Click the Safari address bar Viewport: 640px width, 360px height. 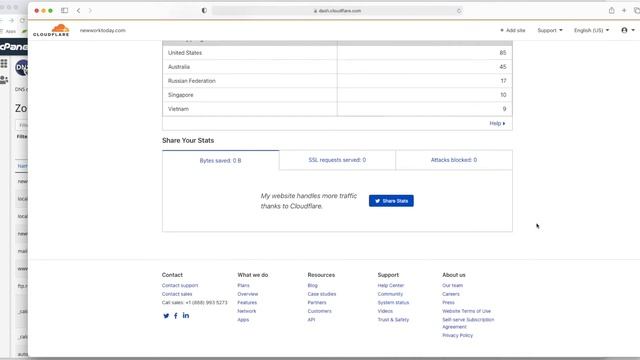[337, 11]
